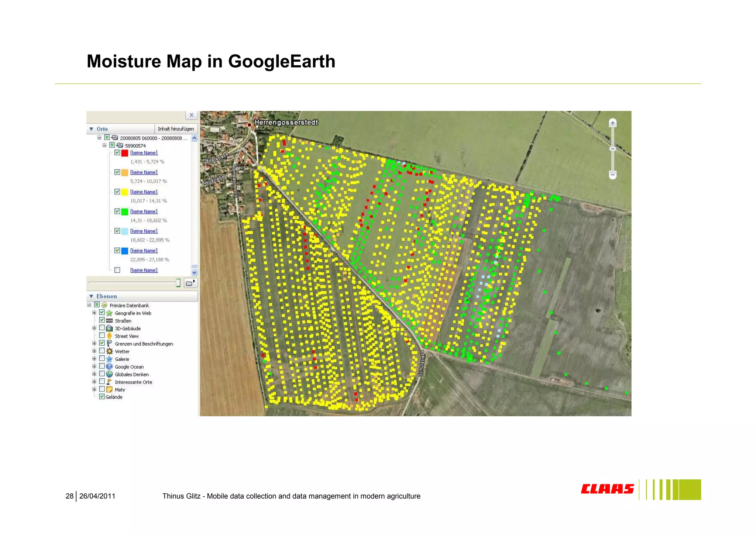Click the Orte list scroll-up arrow
This screenshot has height=534, width=756.
point(195,138)
